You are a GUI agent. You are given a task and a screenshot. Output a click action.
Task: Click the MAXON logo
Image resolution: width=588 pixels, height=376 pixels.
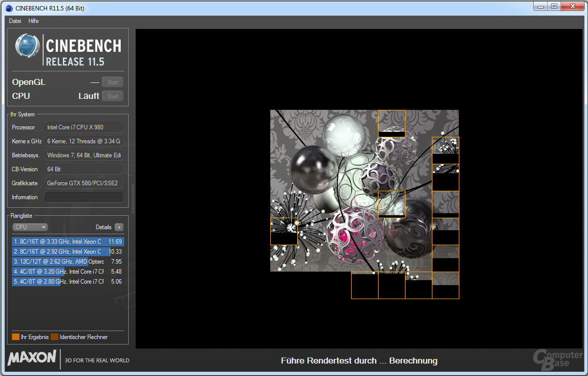pos(32,357)
